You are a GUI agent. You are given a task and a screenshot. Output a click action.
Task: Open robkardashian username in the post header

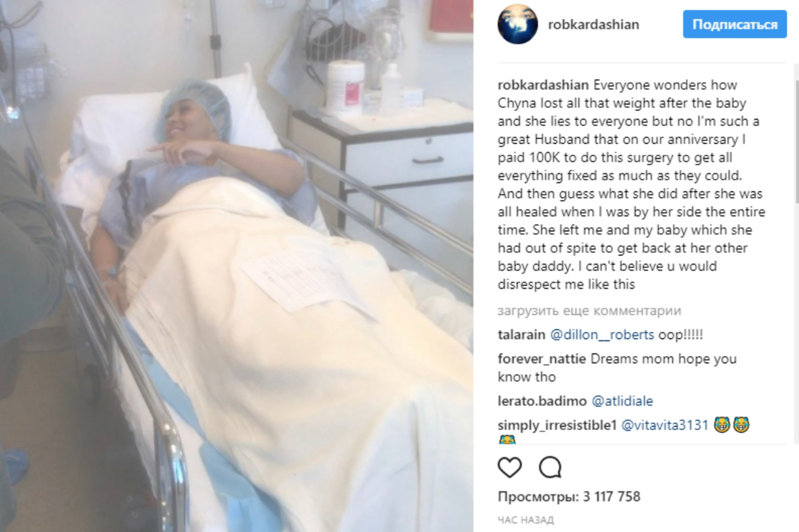point(593,24)
